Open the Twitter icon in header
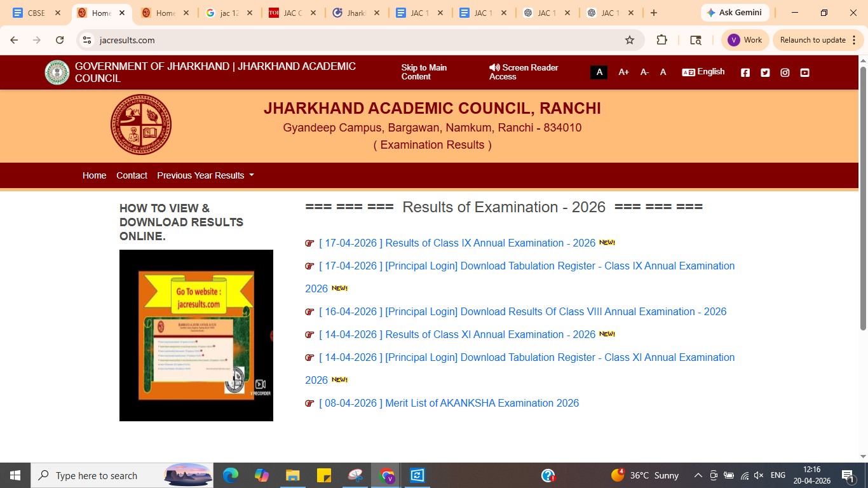Image resolution: width=868 pixels, height=488 pixels. [x=765, y=72]
